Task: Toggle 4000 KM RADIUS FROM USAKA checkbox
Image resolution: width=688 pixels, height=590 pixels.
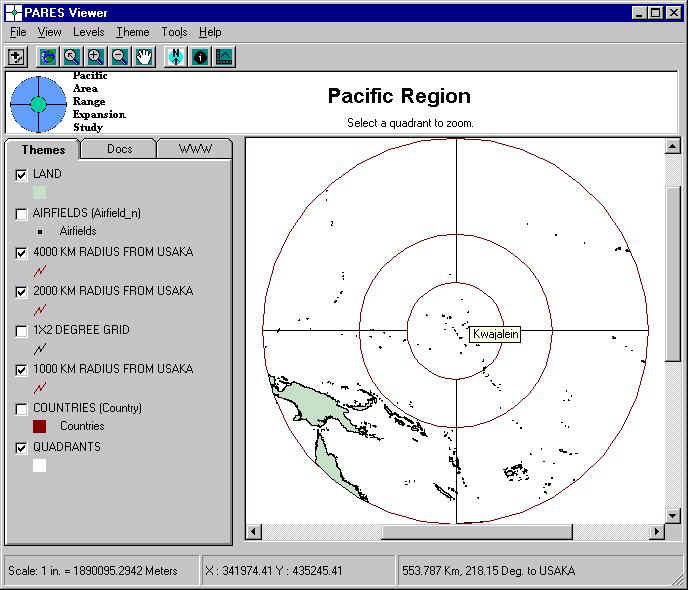Action: pos(21,253)
